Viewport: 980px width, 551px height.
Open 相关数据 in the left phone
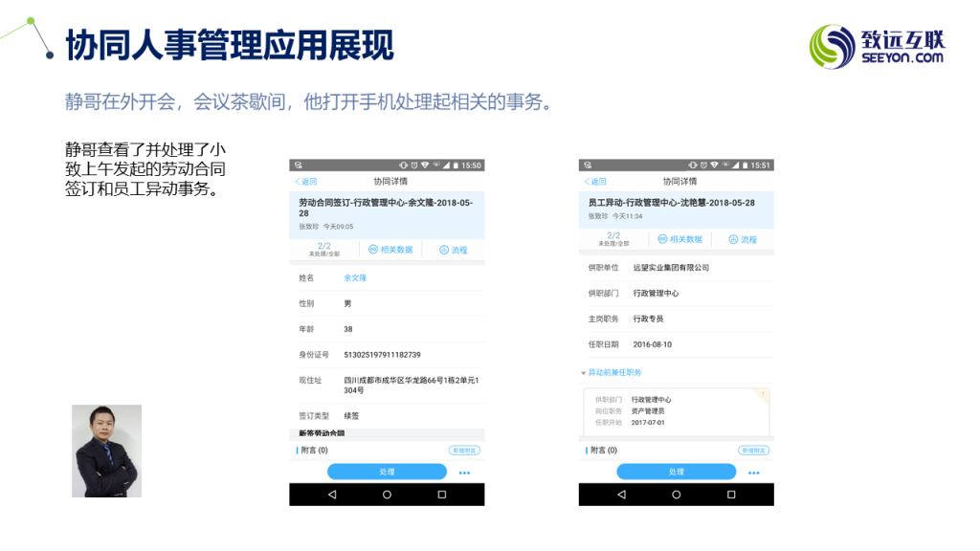(x=390, y=250)
